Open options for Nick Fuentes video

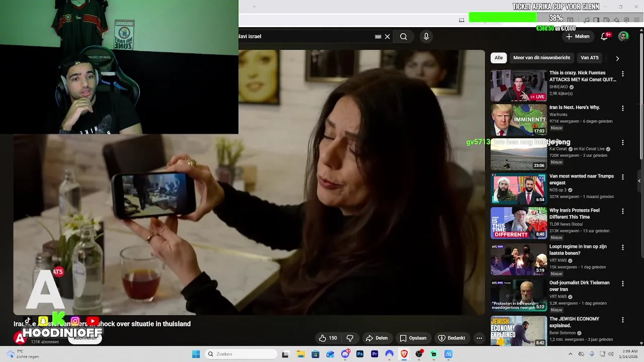[623, 74]
